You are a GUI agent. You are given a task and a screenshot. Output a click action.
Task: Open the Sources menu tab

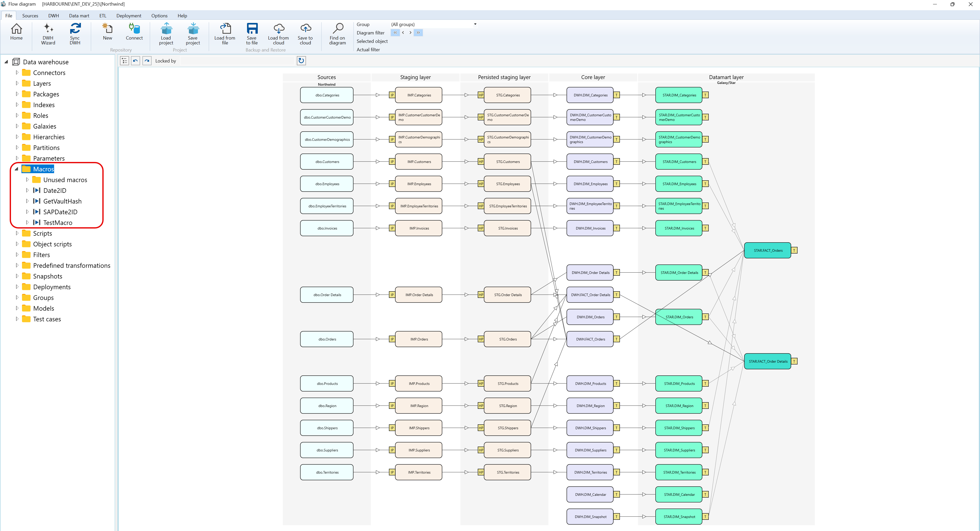pos(30,16)
